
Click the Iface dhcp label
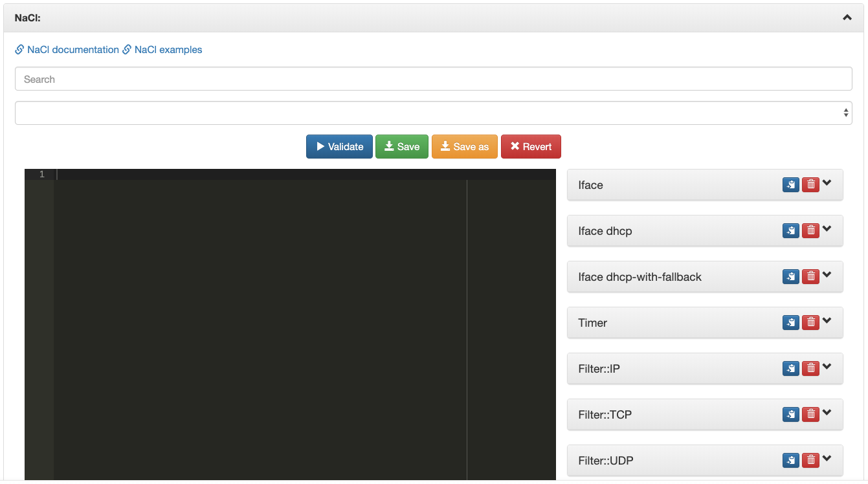[x=605, y=230]
